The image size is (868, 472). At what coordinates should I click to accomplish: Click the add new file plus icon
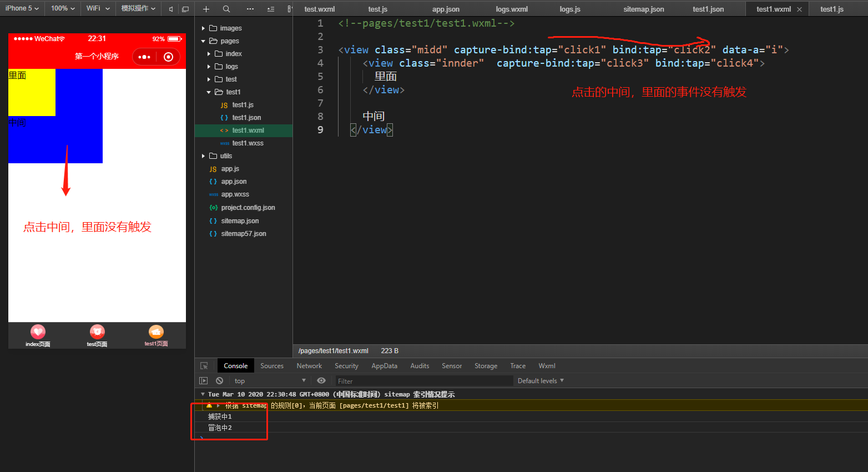tap(206, 9)
